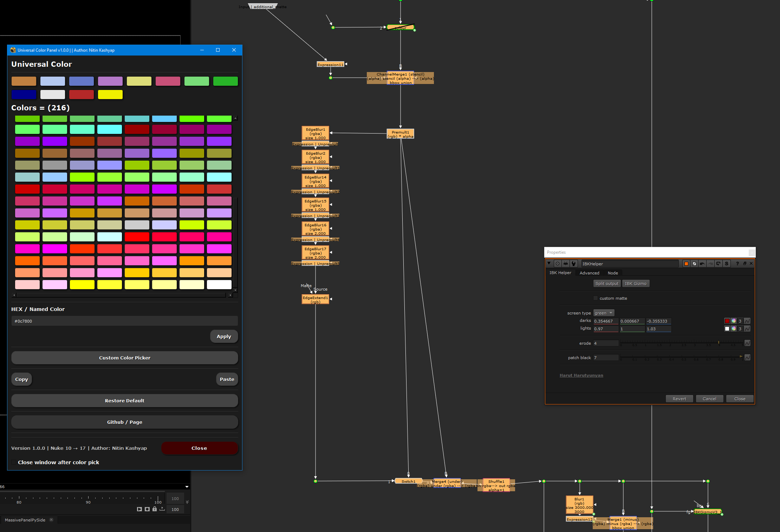Click the lock frame range icon near timeline

click(x=155, y=509)
